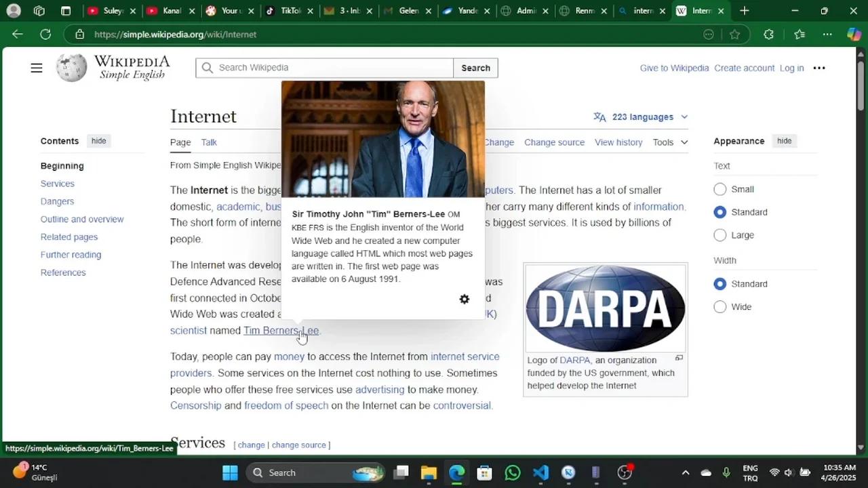Click the Wikipedia logo globe

tap(72, 67)
